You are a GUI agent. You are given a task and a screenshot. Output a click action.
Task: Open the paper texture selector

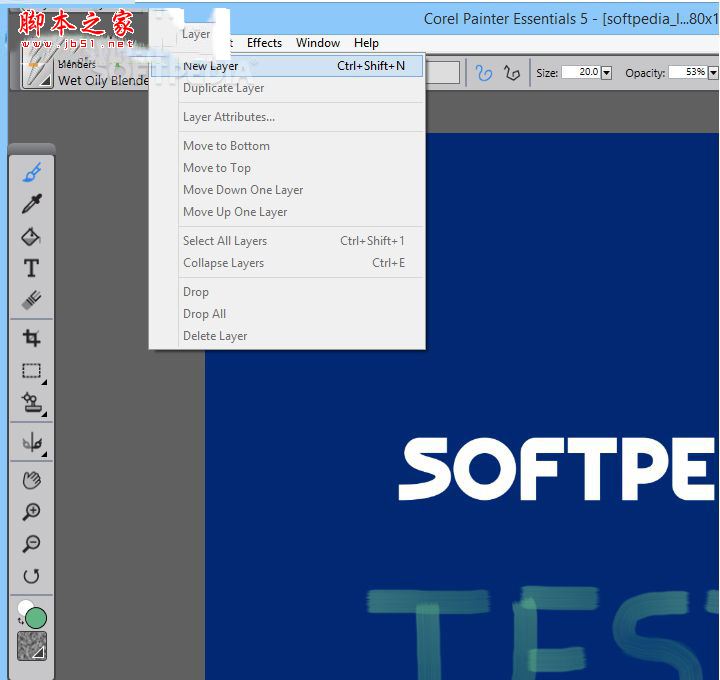32,646
